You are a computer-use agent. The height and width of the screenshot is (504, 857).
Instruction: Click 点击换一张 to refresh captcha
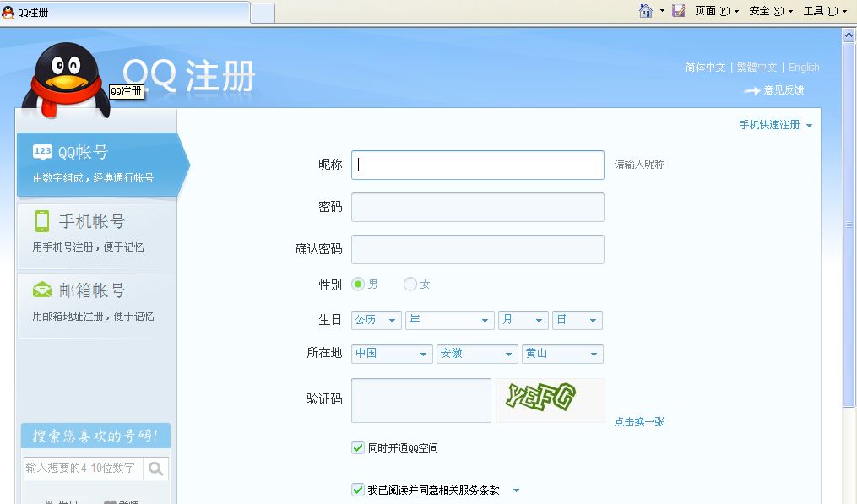tap(639, 422)
